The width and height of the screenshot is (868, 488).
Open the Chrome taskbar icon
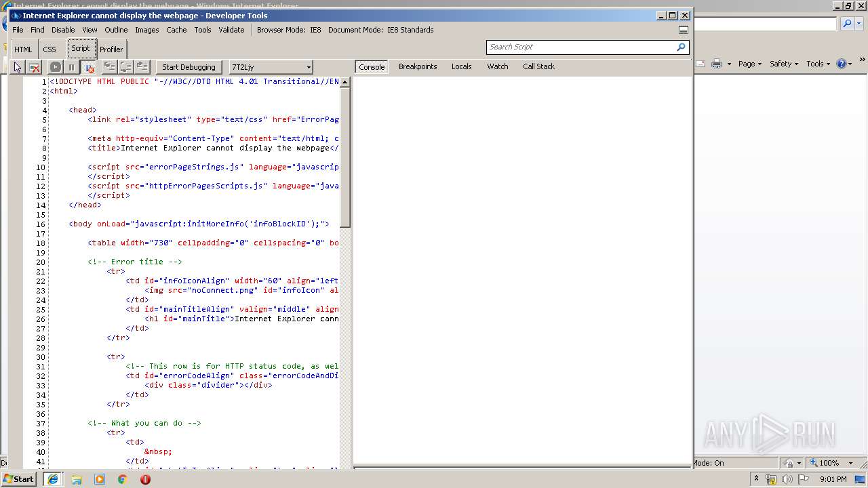tap(122, 479)
